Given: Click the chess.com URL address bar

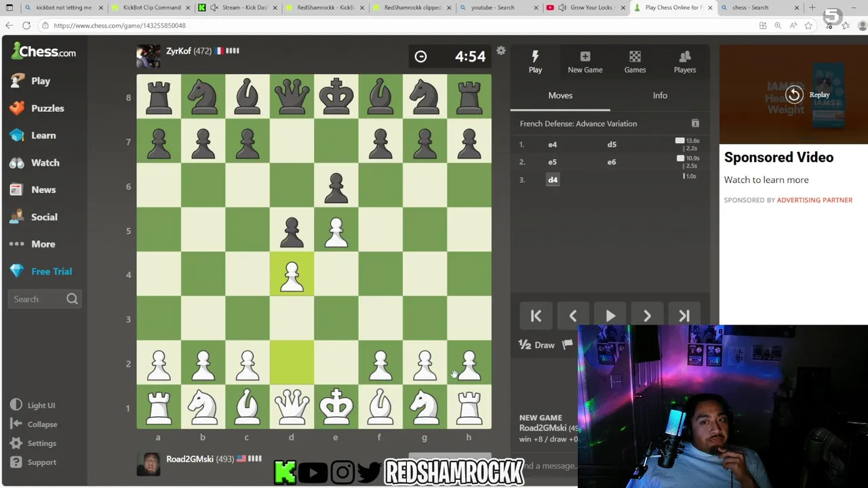Looking at the screenshot, I should click(397, 25).
